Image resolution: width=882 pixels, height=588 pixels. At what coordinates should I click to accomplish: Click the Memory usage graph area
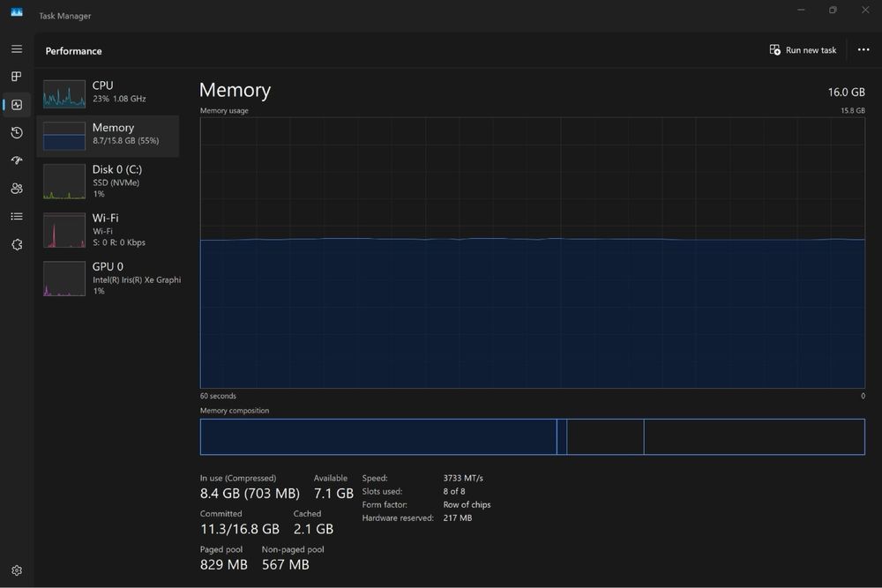pyautogui.click(x=532, y=252)
